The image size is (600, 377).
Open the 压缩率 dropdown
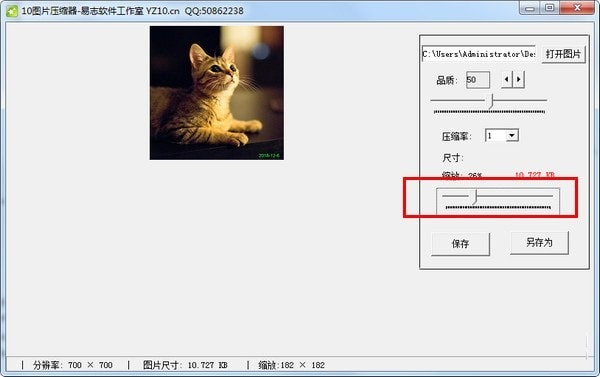(512, 135)
